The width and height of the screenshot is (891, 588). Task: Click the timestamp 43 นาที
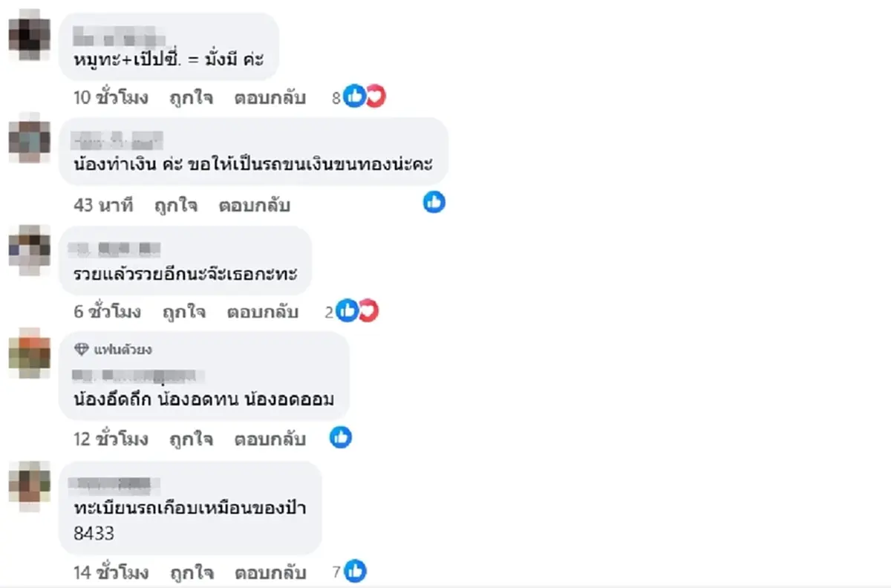(102, 205)
